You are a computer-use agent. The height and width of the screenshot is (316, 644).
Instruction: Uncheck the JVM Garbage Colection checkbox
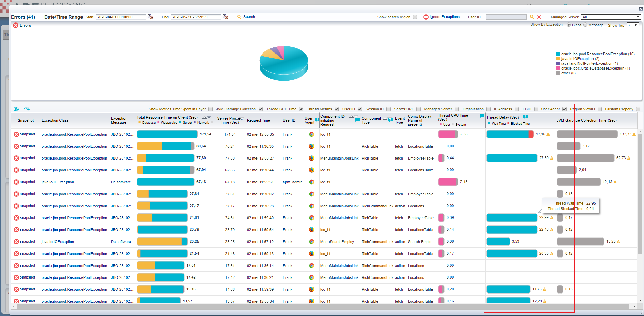(x=261, y=109)
